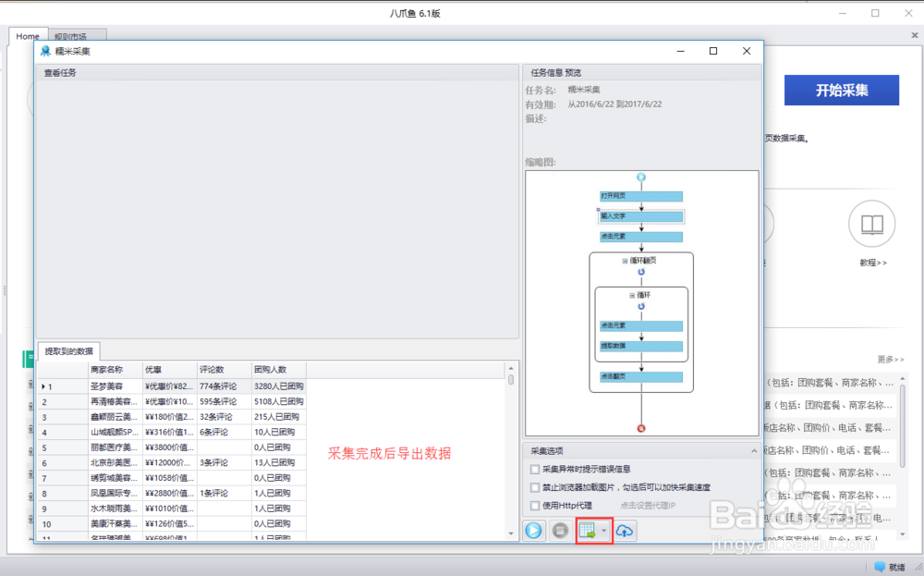Select the 圣梦美容 cell
Viewport: 924px width, 576px height.
coord(115,386)
